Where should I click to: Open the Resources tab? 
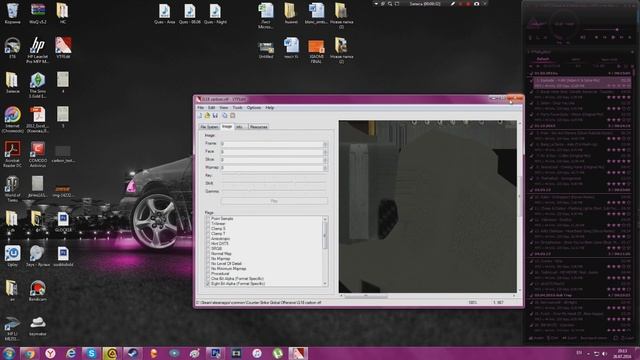[258, 127]
